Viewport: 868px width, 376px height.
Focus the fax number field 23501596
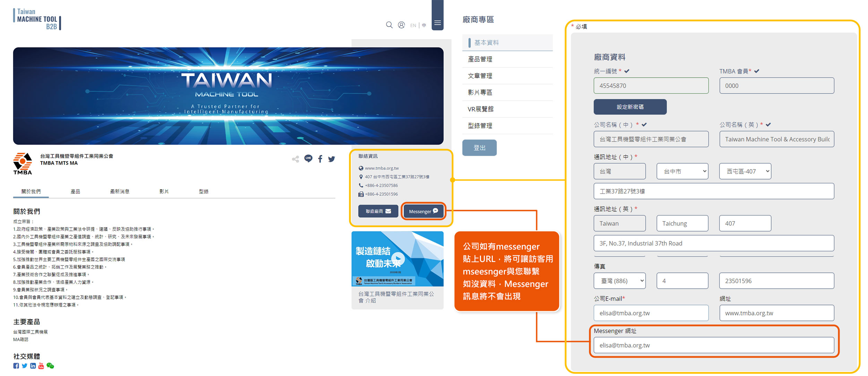(776, 281)
